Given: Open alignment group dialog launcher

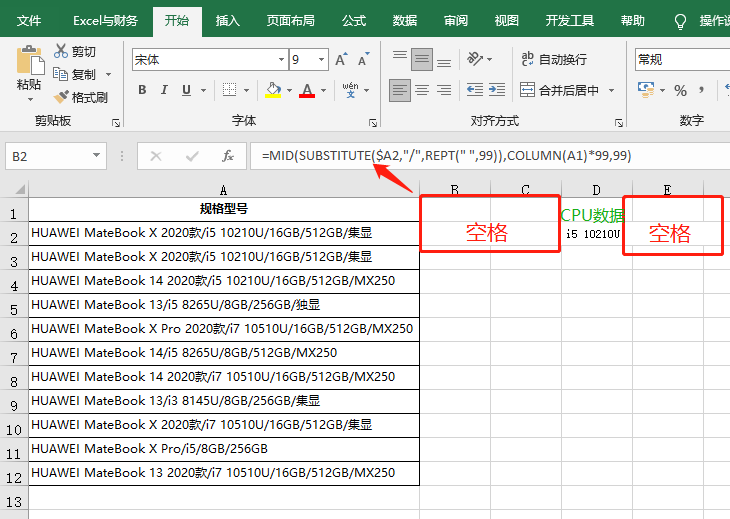Looking at the screenshot, I should click(619, 123).
